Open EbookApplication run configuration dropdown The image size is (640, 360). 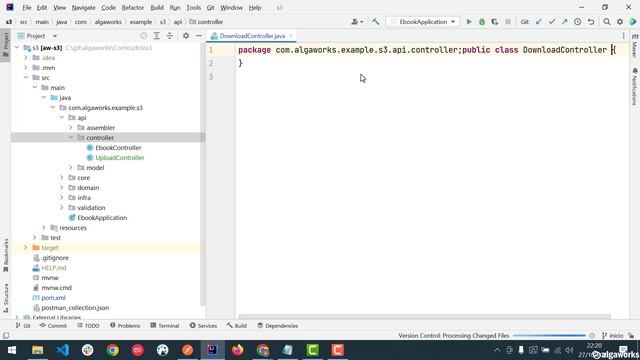(423, 22)
